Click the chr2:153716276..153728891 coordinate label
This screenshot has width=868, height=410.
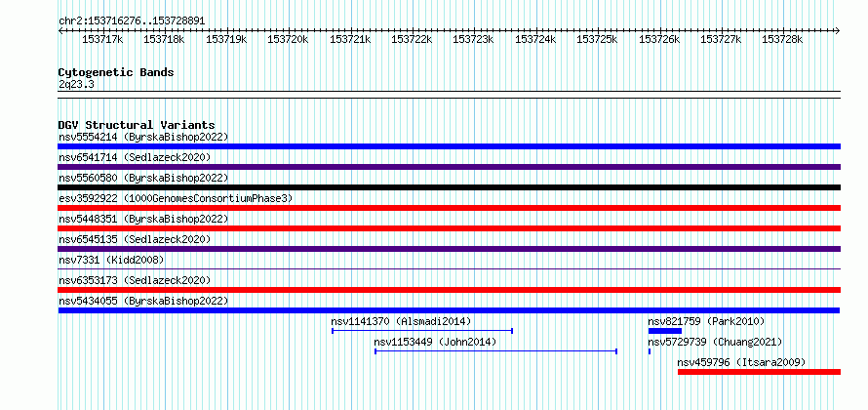point(132,21)
